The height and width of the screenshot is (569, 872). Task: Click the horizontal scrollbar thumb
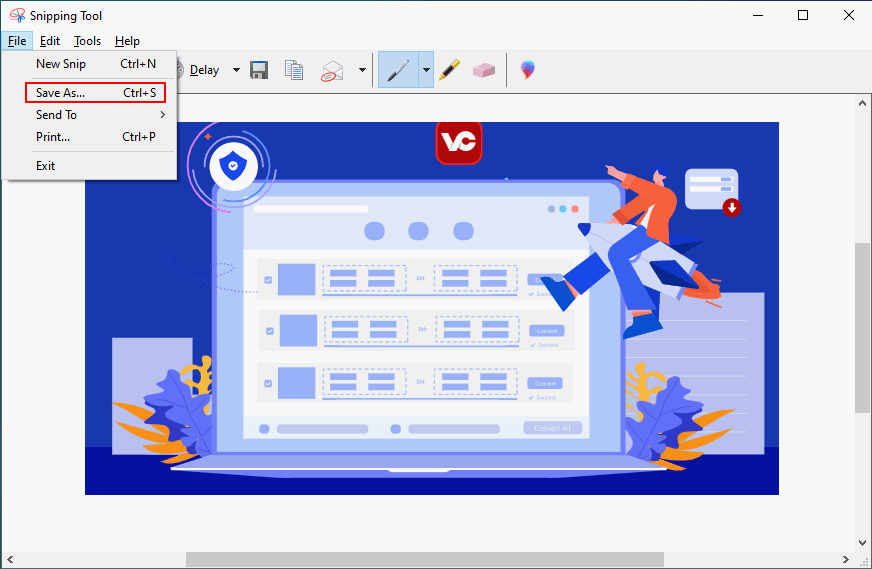(425, 559)
